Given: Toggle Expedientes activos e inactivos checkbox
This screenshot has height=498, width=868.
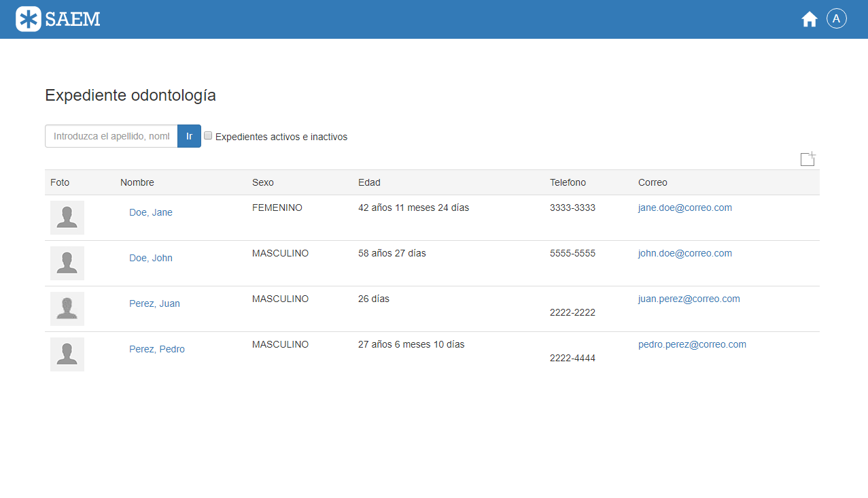Looking at the screenshot, I should click(x=208, y=136).
